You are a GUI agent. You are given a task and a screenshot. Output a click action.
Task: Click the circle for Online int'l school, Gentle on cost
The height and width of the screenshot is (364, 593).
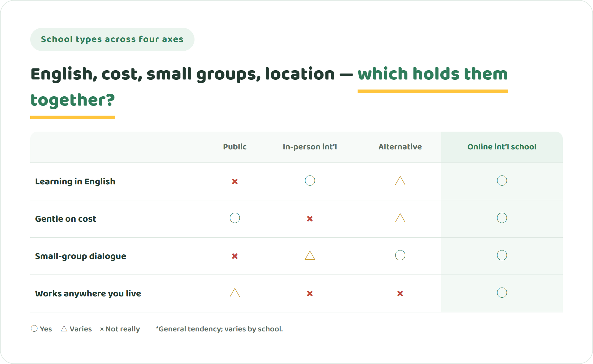pos(502,218)
